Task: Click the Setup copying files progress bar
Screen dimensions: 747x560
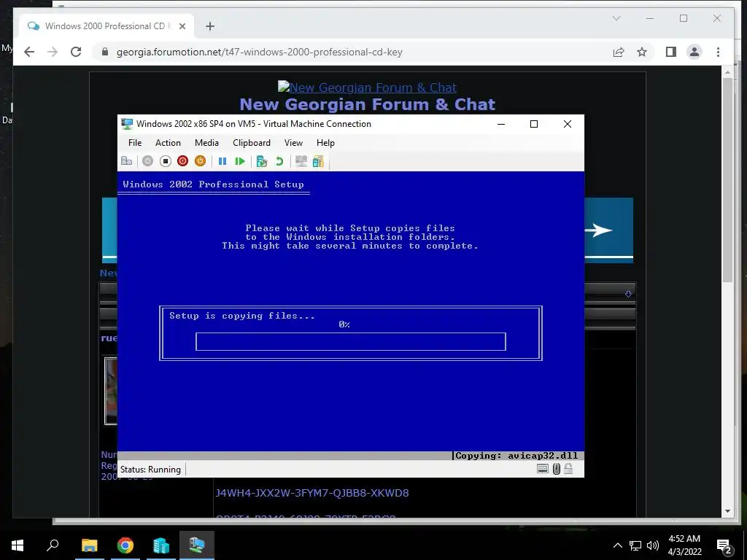Action: coord(351,341)
